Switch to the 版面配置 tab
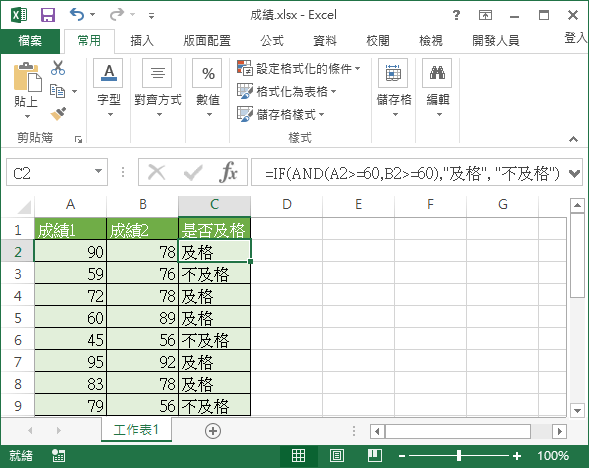589x468 pixels. [207, 41]
